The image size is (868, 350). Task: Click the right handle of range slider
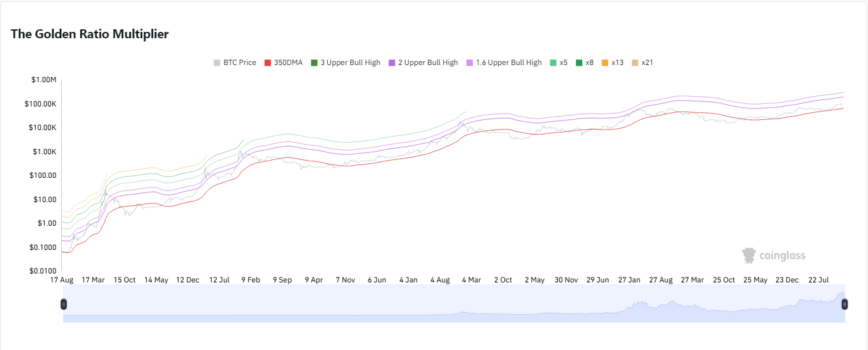(x=844, y=304)
